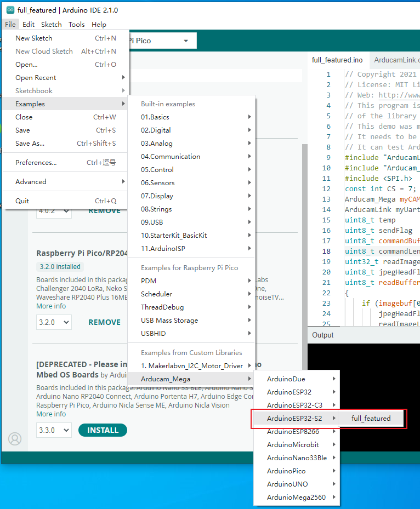This screenshot has width=420, height=509.
Task: Open 10.StarterKit_BasicKit submenu
Action: tap(192, 236)
